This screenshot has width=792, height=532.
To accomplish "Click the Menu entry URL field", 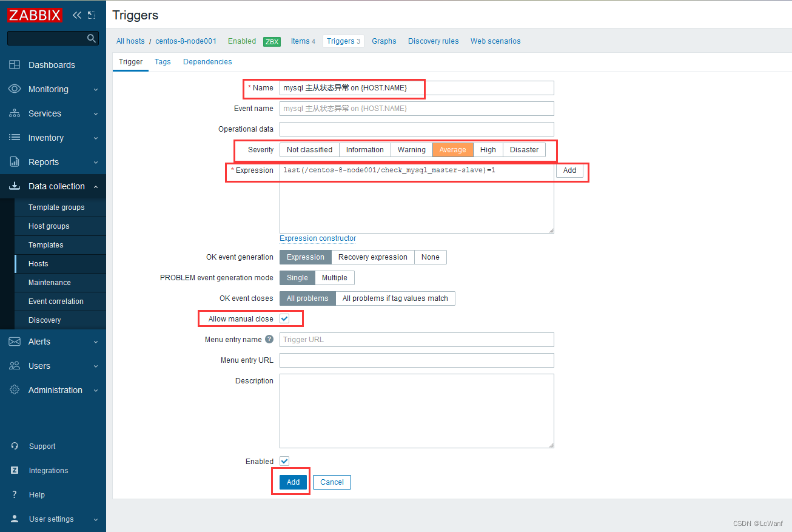I will tap(417, 360).
